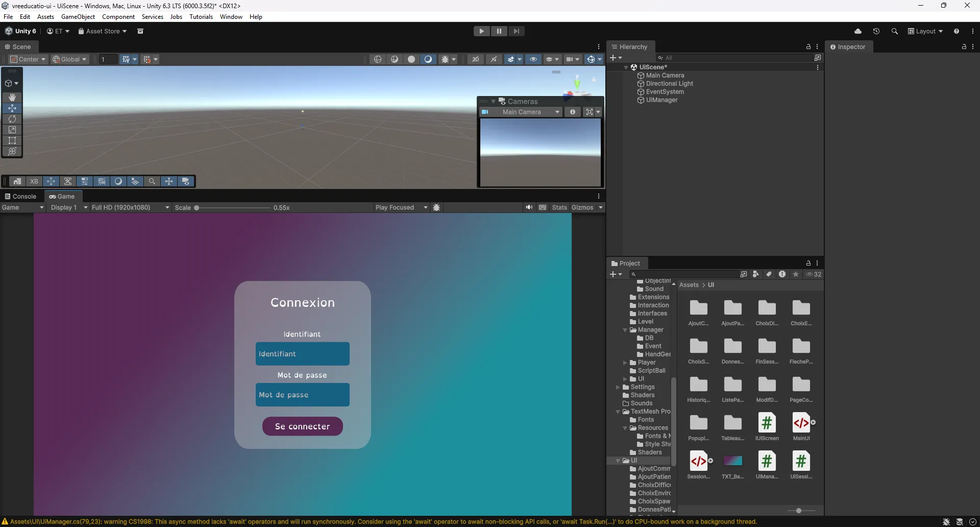This screenshot has height=527, width=980.
Task: Mute audio in Game view
Action: tap(529, 207)
